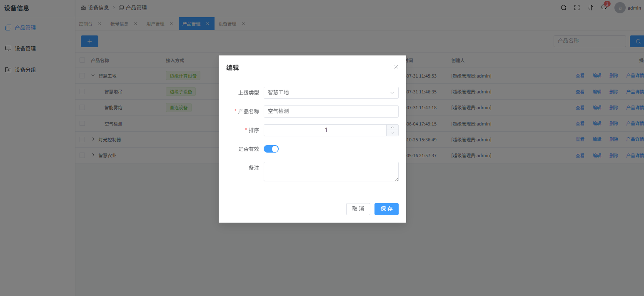Collapse the 智慧工地 tree row

tap(93, 75)
